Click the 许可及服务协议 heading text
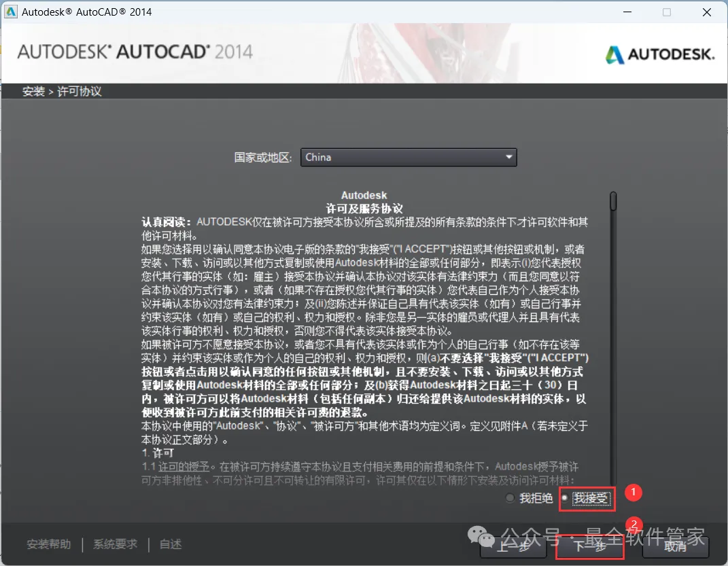This screenshot has width=728, height=566. 364,209
